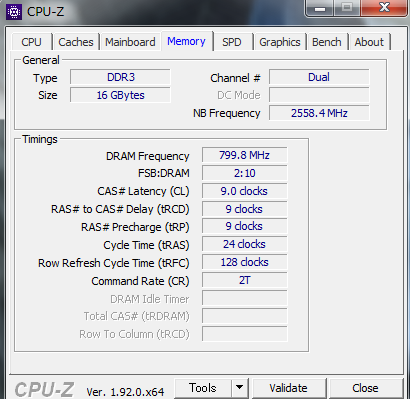410x399 pixels.
Task: Click the Memory tab
Action: click(186, 41)
